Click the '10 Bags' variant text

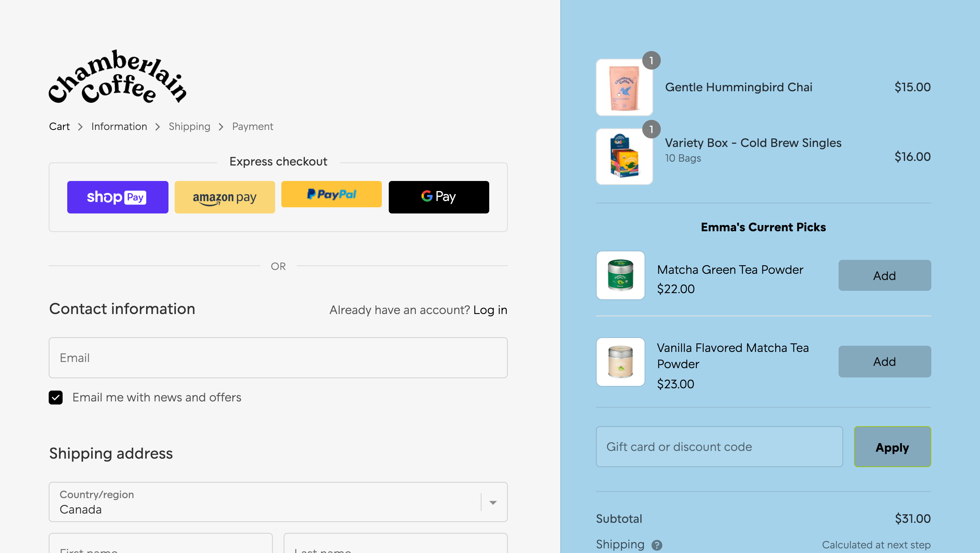[x=683, y=158]
